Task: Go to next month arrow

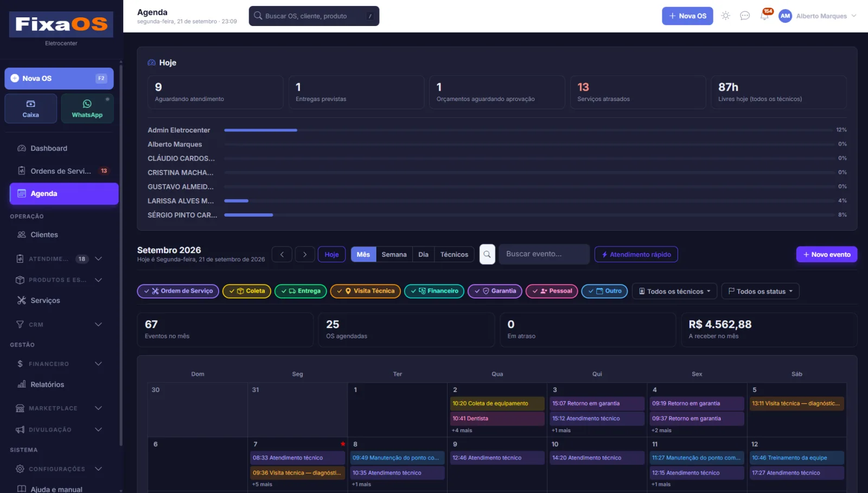Action: (x=305, y=254)
